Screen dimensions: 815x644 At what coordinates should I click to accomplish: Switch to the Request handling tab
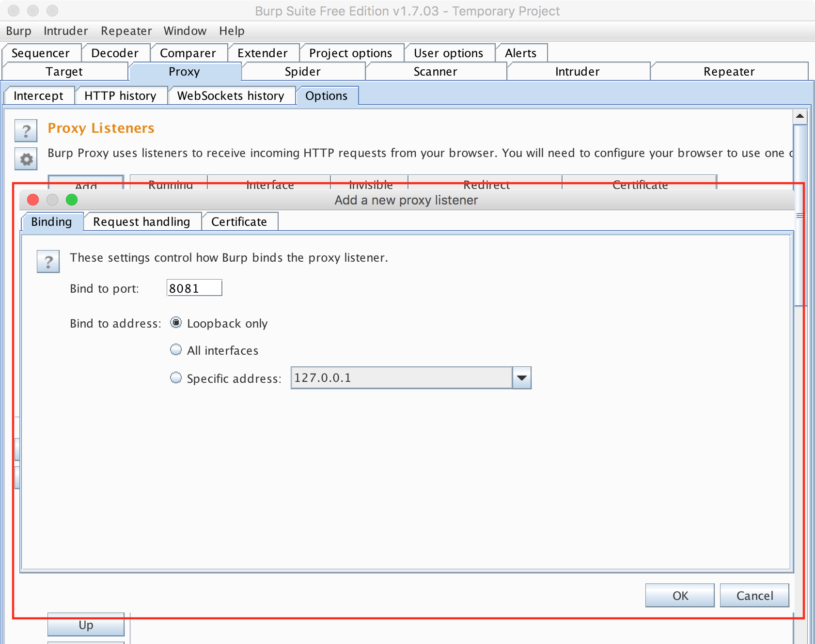pos(141,222)
